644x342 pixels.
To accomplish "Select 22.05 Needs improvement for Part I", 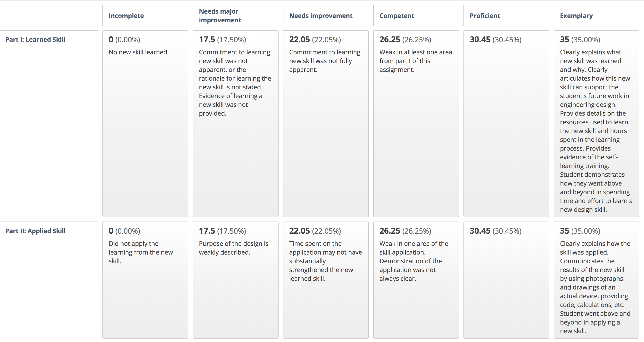I will (326, 124).
